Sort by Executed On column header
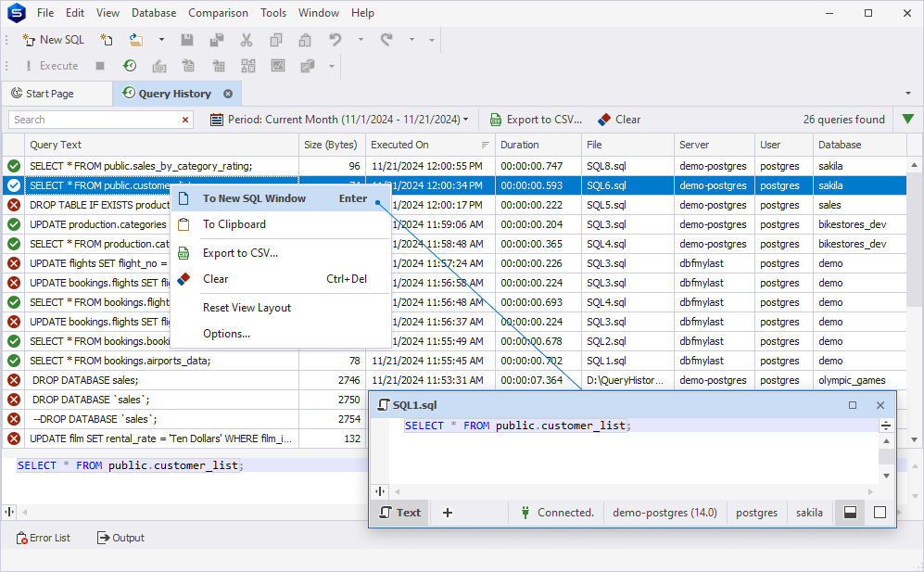This screenshot has height=572, width=924. (430, 145)
